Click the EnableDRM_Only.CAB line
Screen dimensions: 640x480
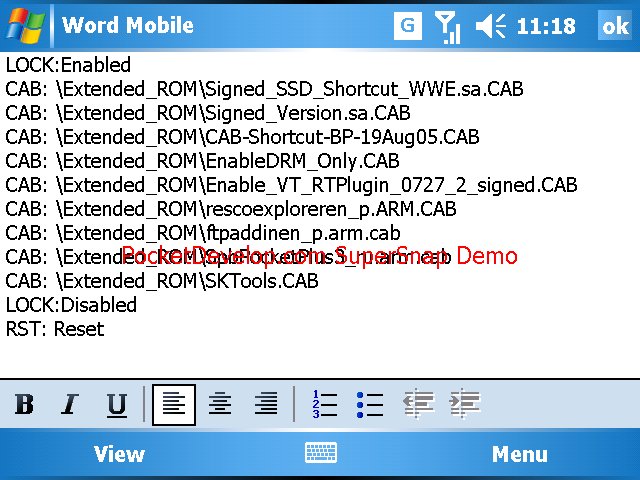click(202, 161)
